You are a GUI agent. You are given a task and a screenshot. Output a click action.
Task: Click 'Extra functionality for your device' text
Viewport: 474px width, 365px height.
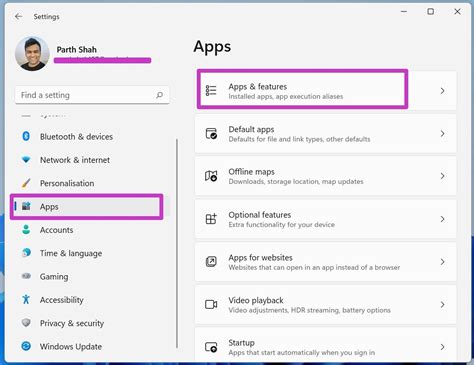(x=282, y=225)
